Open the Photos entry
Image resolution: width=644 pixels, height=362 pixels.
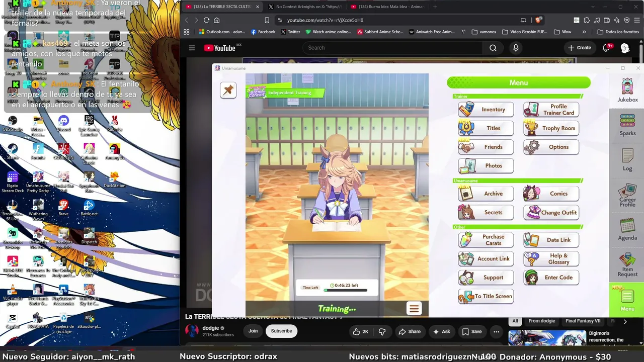tap(486, 166)
